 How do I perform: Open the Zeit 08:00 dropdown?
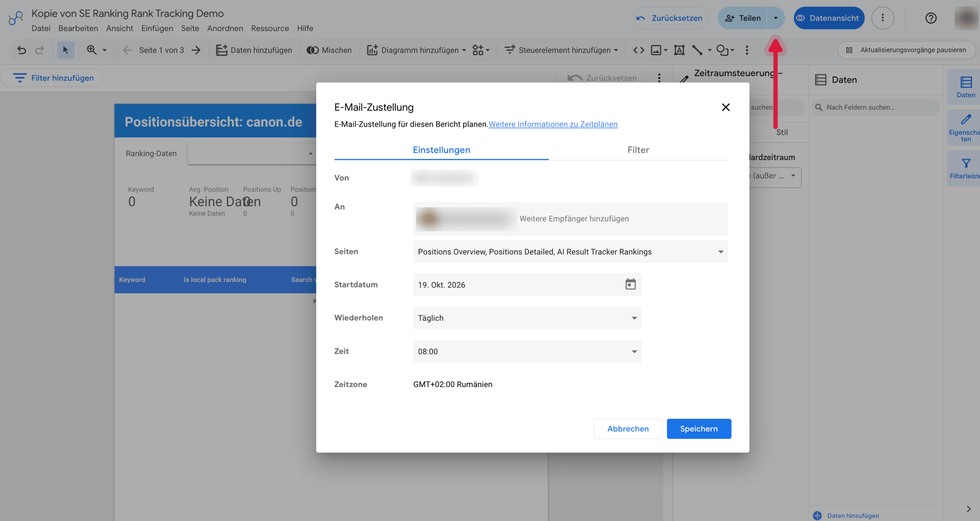tap(527, 351)
